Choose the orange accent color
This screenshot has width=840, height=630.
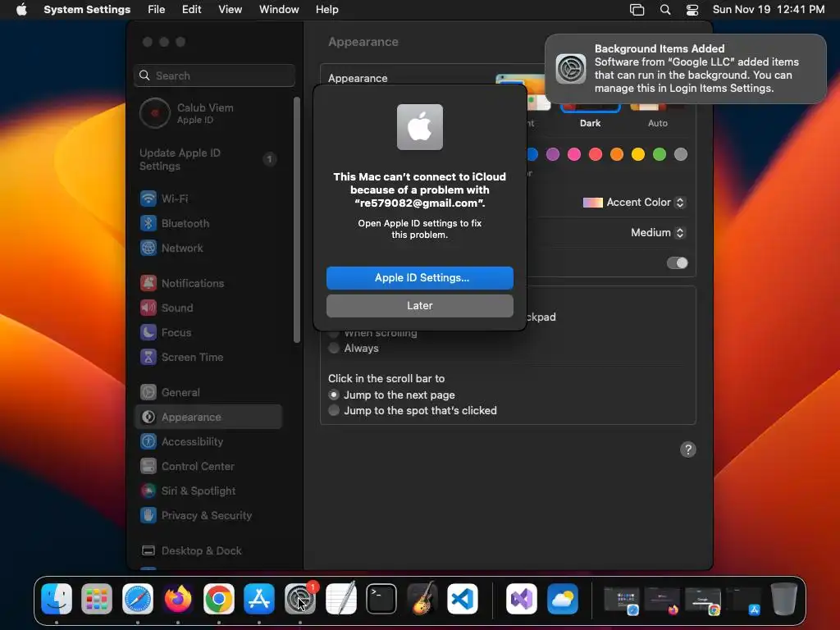point(617,154)
